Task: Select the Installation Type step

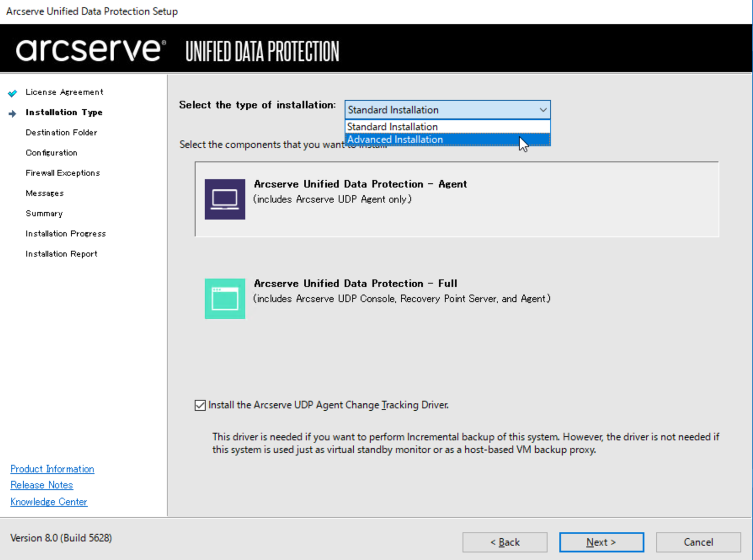Action: pyautogui.click(x=64, y=112)
